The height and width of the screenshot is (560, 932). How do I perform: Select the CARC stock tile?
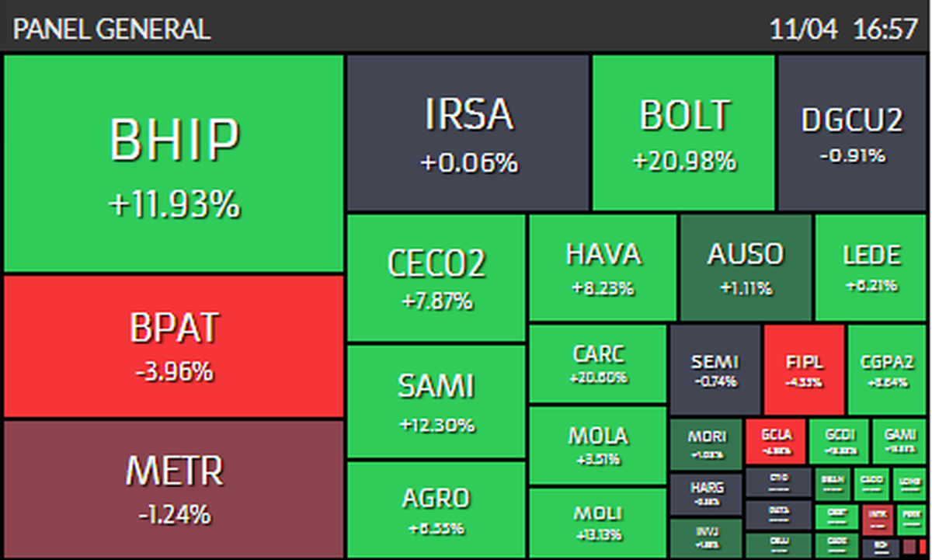[x=598, y=363]
